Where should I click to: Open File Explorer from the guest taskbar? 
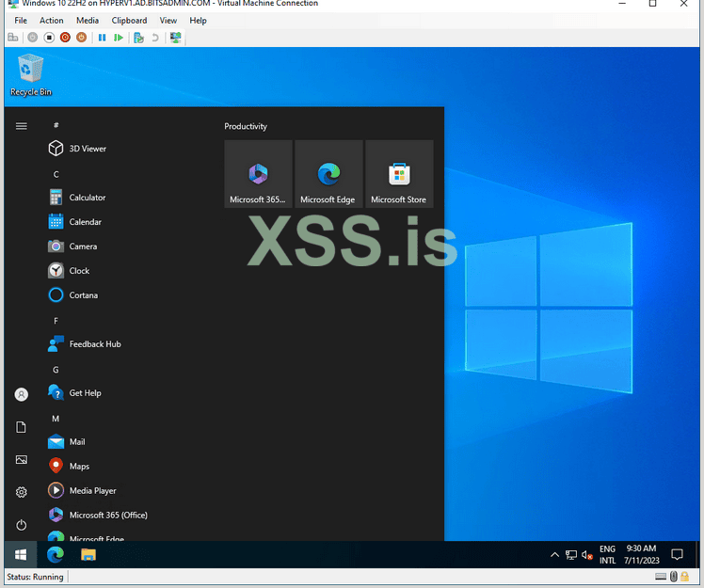pyautogui.click(x=88, y=555)
